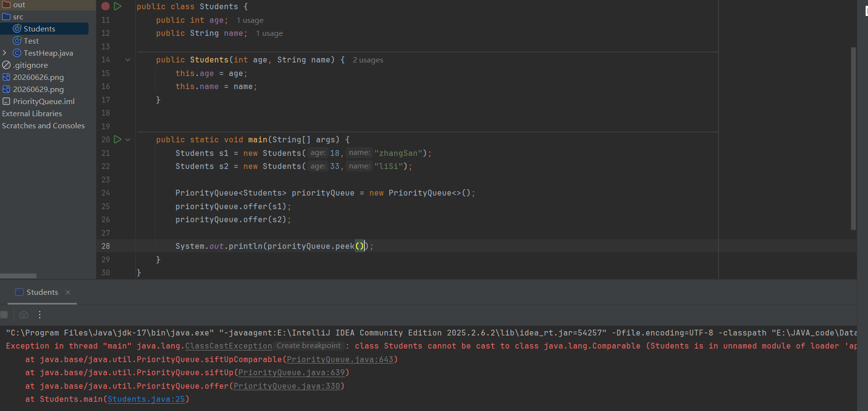Collapse the main method fold arrow
The image size is (868, 411).
(x=128, y=139)
